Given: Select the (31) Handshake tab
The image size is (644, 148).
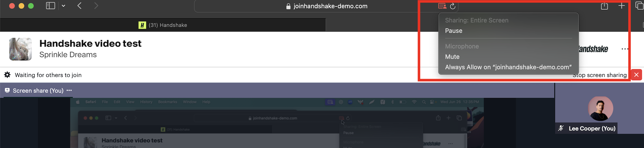Looking at the screenshot, I should tap(163, 25).
